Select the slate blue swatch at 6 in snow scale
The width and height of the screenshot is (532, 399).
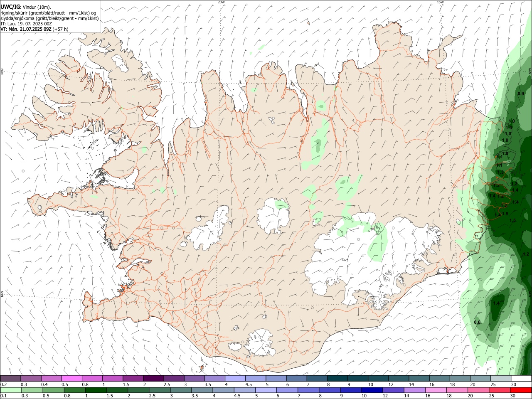pyautogui.click(x=296, y=378)
